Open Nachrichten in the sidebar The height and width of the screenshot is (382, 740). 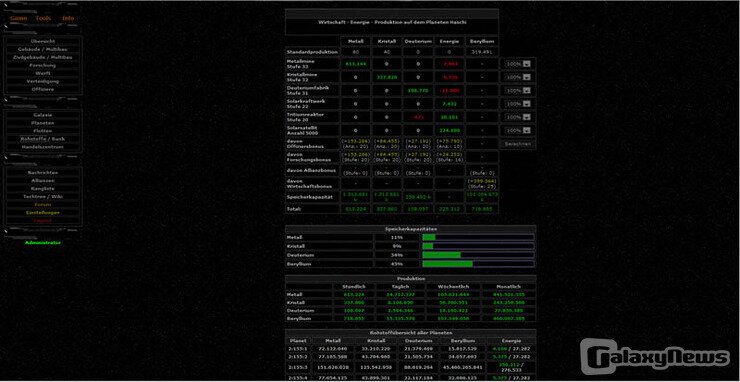pyautogui.click(x=43, y=172)
